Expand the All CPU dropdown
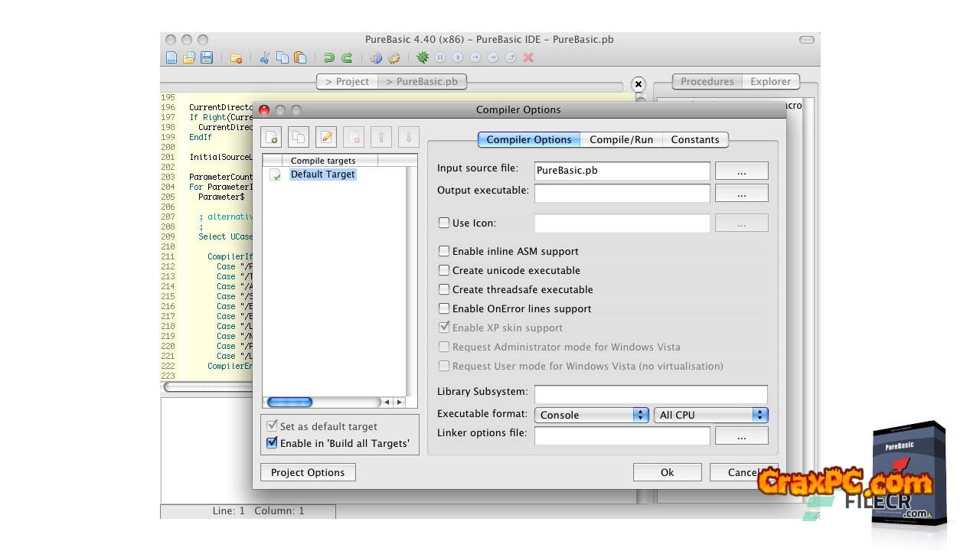This screenshot has width=980, height=551. (x=710, y=415)
